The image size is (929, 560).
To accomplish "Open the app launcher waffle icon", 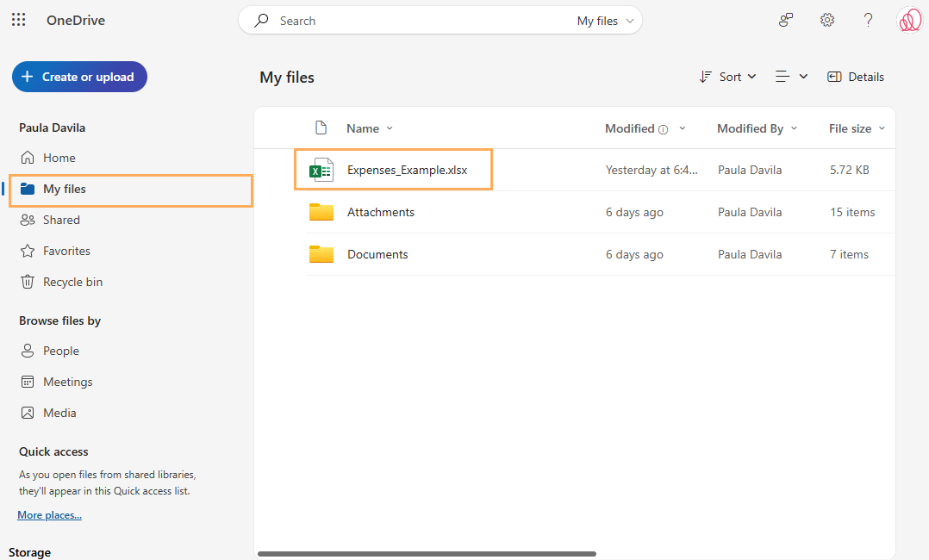I will [x=18, y=20].
